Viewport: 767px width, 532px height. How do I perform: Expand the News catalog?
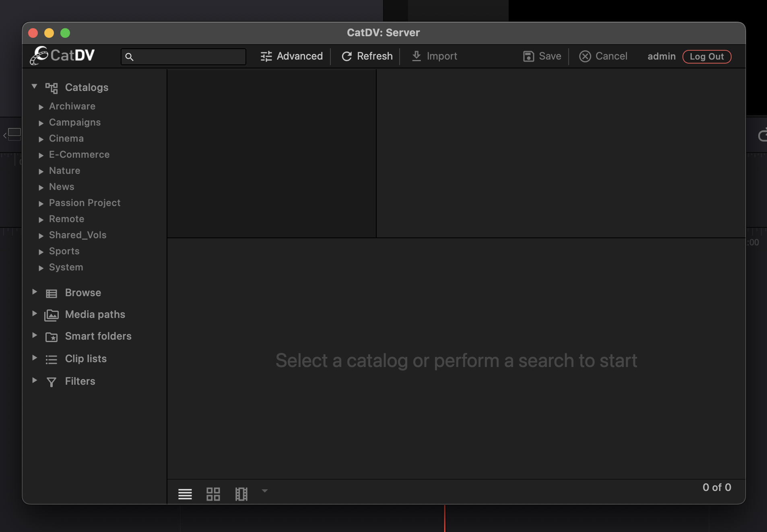(x=41, y=188)
